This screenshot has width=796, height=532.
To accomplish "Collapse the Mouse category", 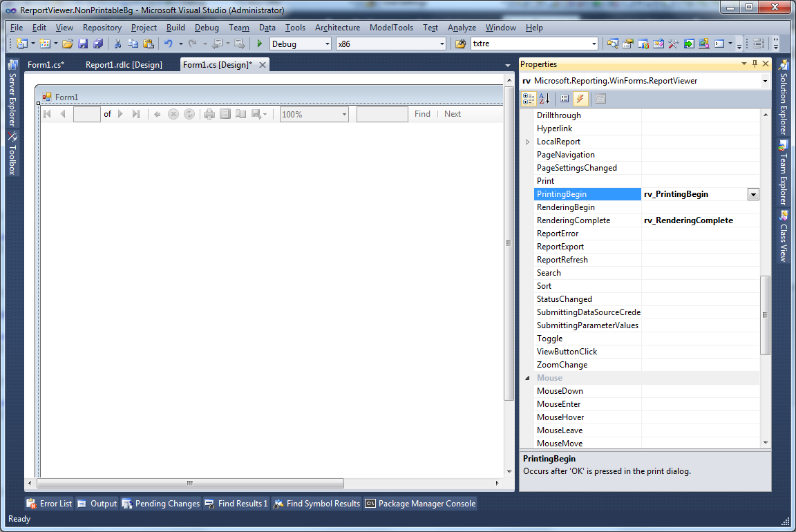I will pos(527,378).
